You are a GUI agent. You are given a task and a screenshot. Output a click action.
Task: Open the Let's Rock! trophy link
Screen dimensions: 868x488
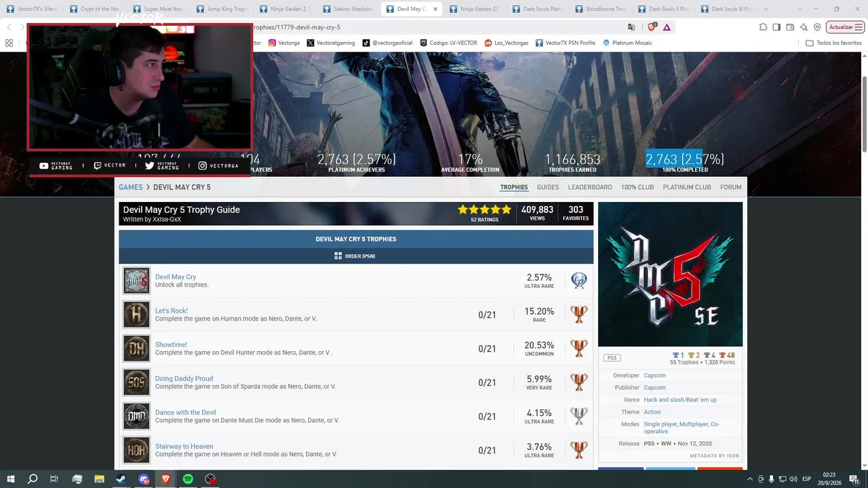[x=172, y=311]
